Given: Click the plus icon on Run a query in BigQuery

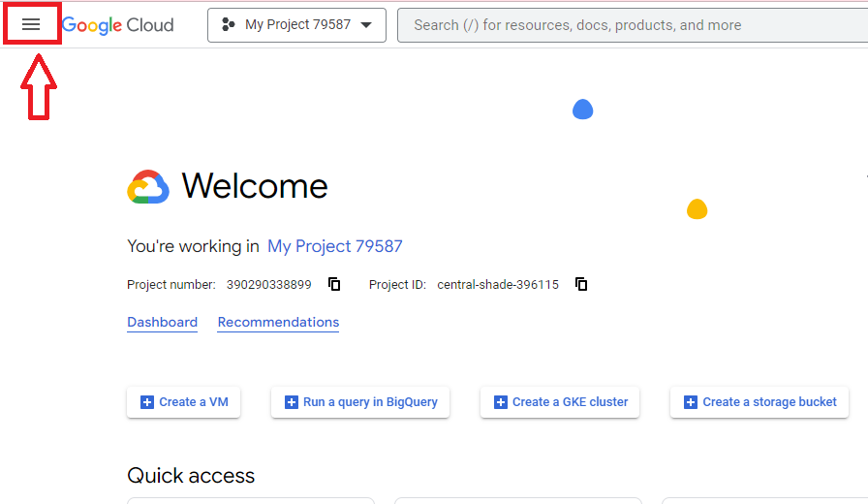Looking at the screenshot, I should [292, 402].
